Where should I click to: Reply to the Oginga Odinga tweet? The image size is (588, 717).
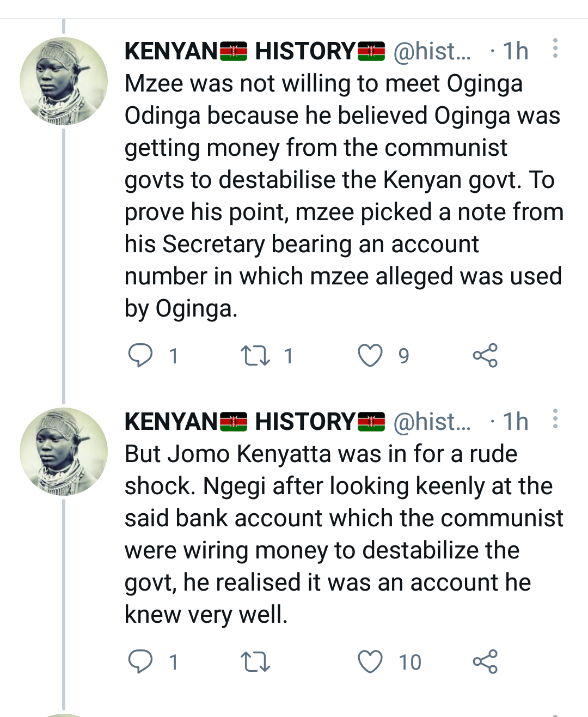tap(140, 356)
